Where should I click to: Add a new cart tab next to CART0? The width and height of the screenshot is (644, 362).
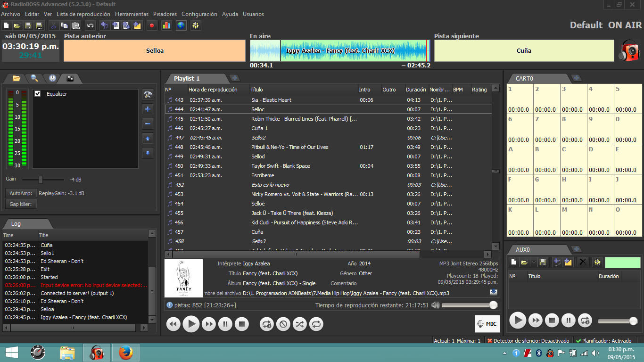pos(576,78)
